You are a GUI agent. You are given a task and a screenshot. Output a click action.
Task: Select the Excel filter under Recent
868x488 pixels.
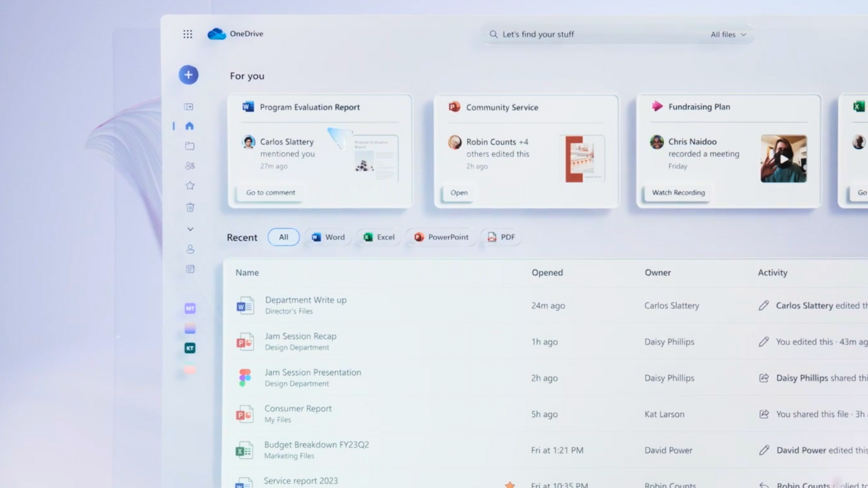[378, 237]
